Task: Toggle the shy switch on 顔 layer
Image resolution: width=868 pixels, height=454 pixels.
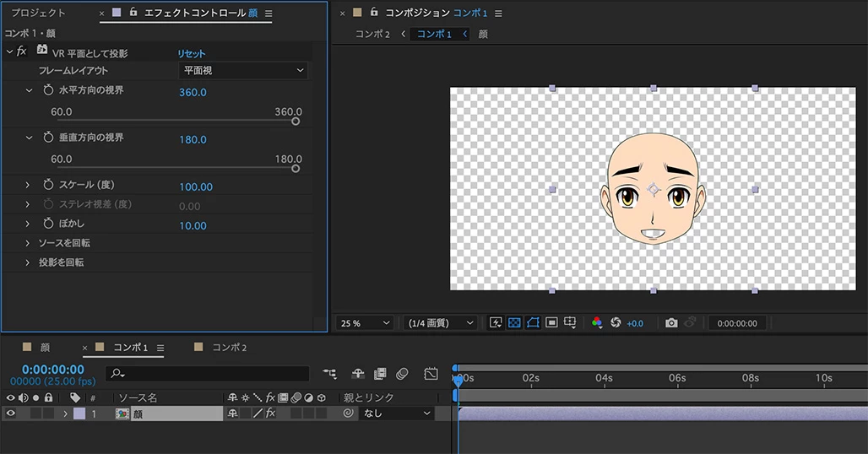Action: 233,413
